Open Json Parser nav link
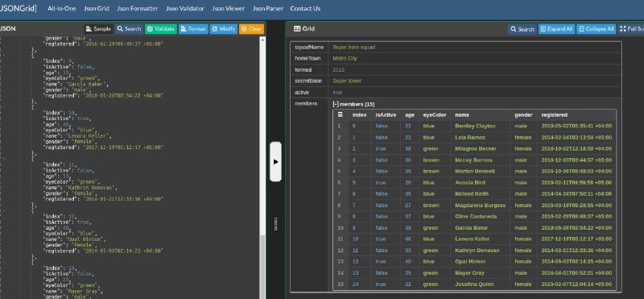 (x=268, y=8)
